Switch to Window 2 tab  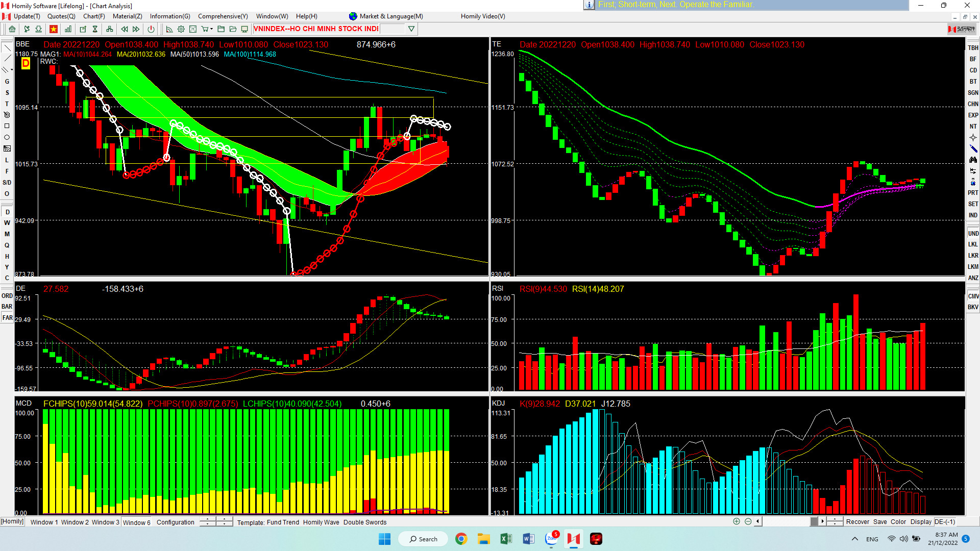(75, 522)
